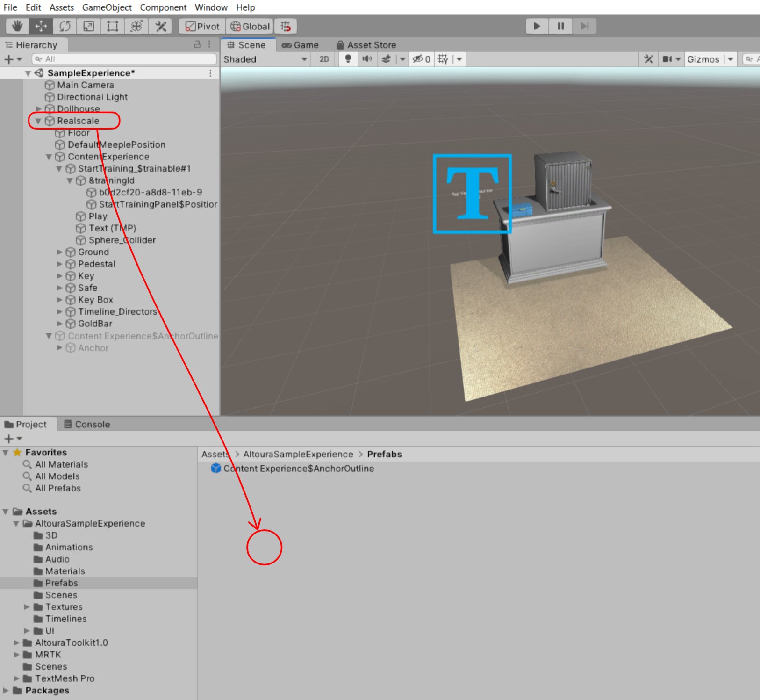
Task: Open scene camera settings
Action: tap(671, 59)
